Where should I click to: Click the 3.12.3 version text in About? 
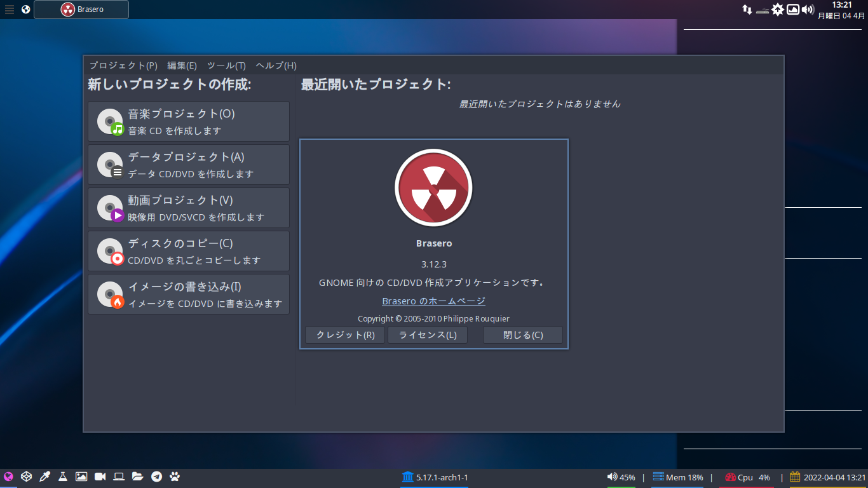click(x=434, y=264)
